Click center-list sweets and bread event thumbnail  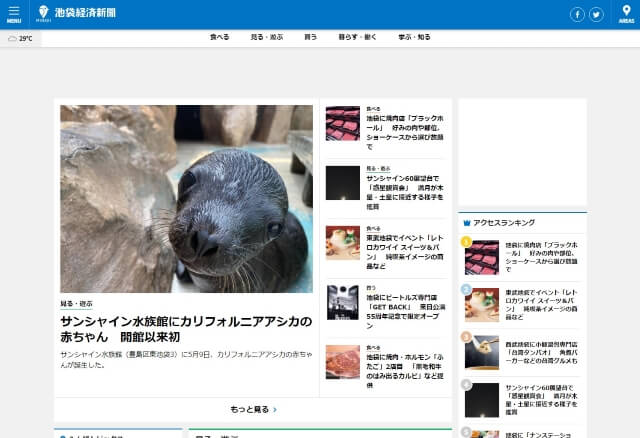(343, 243)
